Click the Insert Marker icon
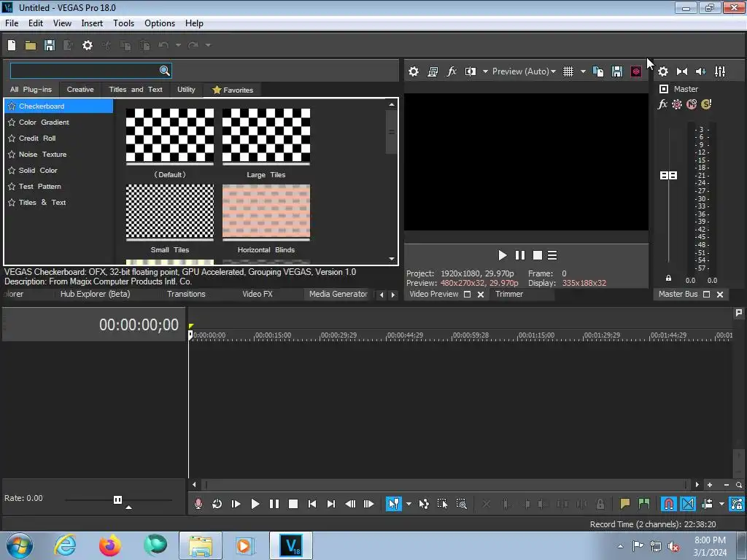The image size is (747, 560). pyautogui.click(x=624, y=504)
